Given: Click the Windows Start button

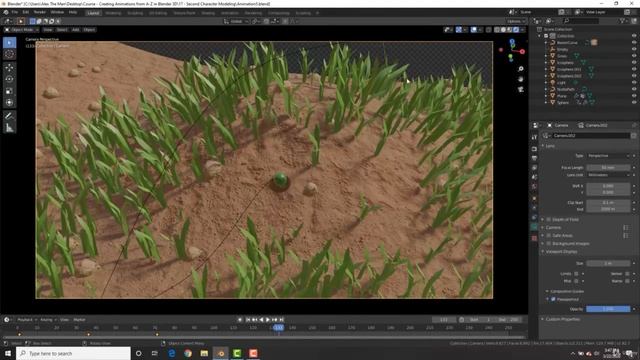Looking at the screenshot, I should coord(8,353).
